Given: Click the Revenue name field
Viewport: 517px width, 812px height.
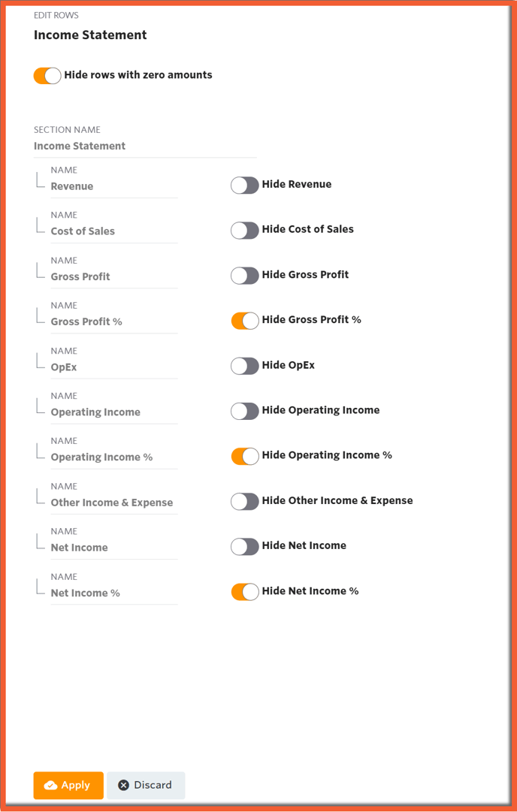Looking at the screenshot, I should [x=114, y=186].
